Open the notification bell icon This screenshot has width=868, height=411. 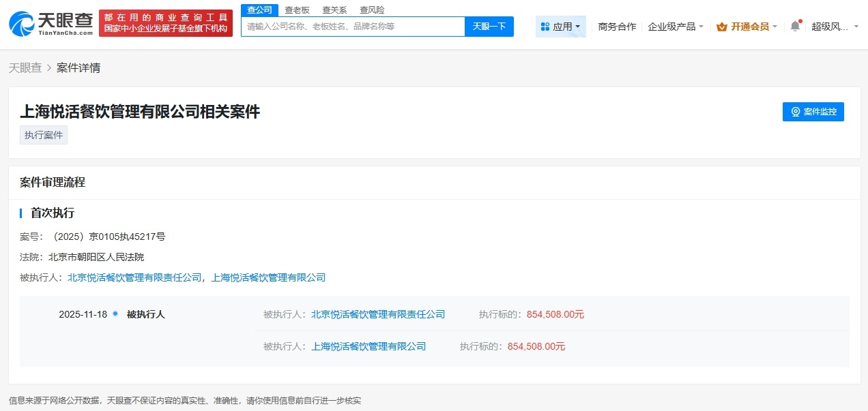point(794,25)
